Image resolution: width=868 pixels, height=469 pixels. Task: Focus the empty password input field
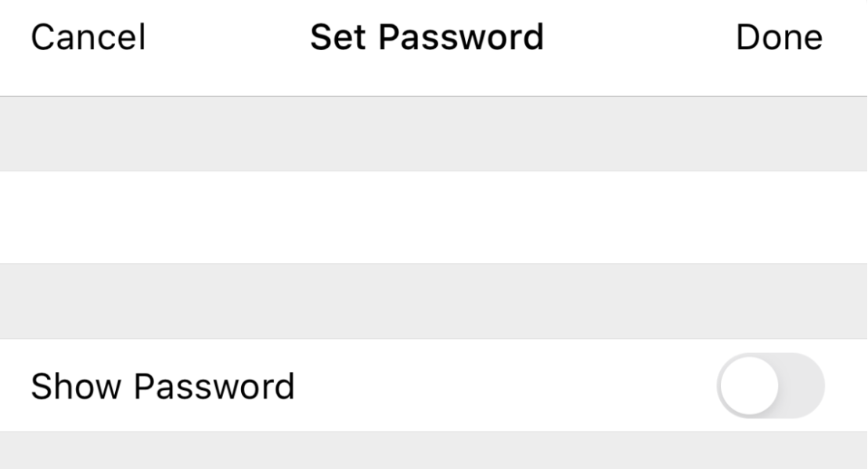click(434, 217)
